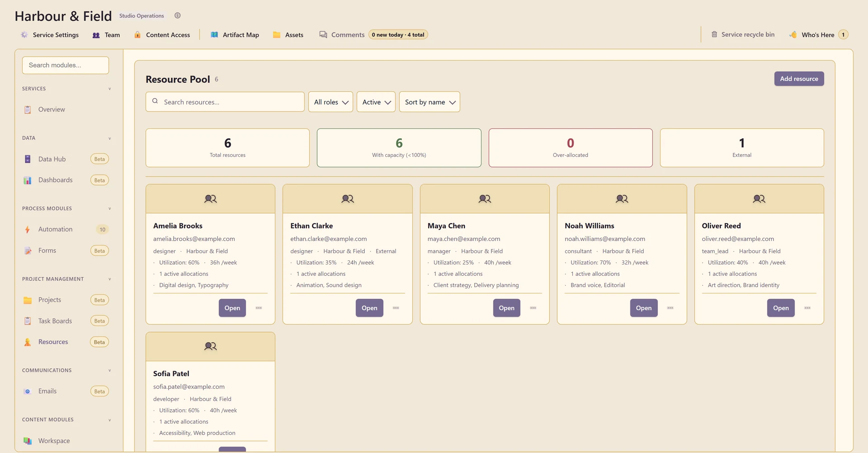Viewport: 868px width, 453px height.
Task: Click the Data Hub sidebar icon
Action: pyautogui.click(x=28, y=159)
